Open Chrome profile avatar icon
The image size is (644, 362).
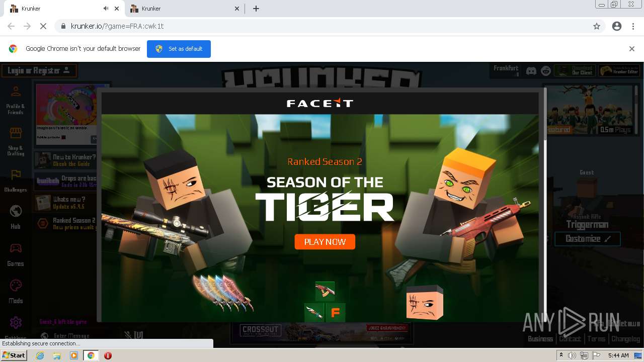point(617,26)
